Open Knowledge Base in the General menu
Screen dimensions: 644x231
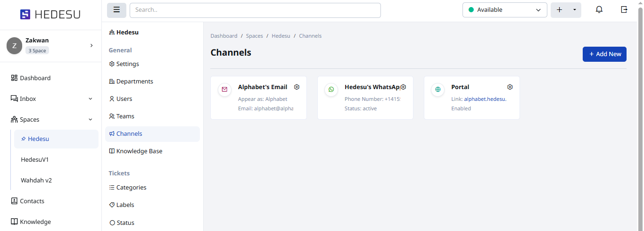click(x=139, y=151)
